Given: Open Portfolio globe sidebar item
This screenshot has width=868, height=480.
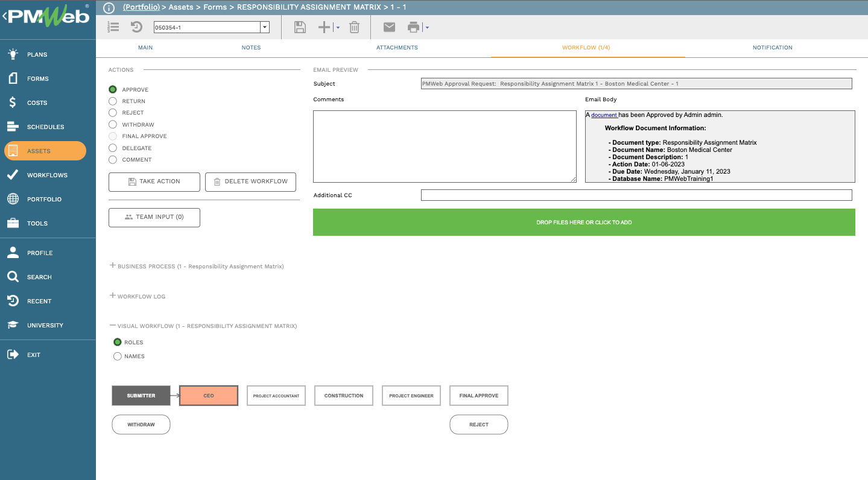Looking at the screenshot, I should pyautogui.click(x=43, y=199).
